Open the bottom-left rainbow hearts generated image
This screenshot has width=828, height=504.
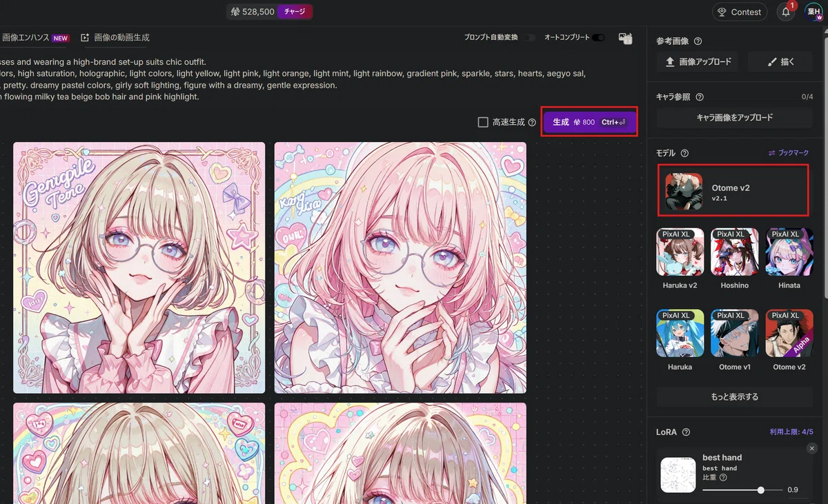click(139, 453)
